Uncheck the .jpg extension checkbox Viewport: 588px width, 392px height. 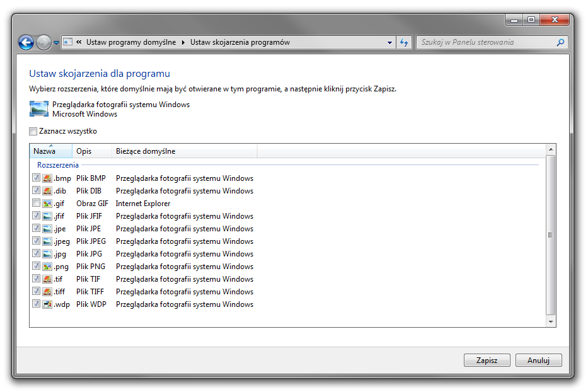pos(36,253)
